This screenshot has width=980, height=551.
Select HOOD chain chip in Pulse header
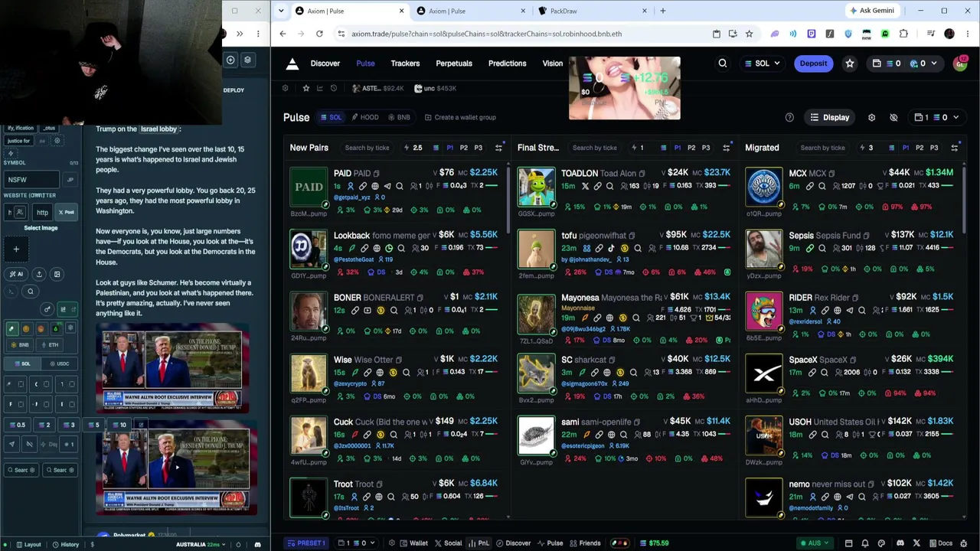tap(365, 117)
